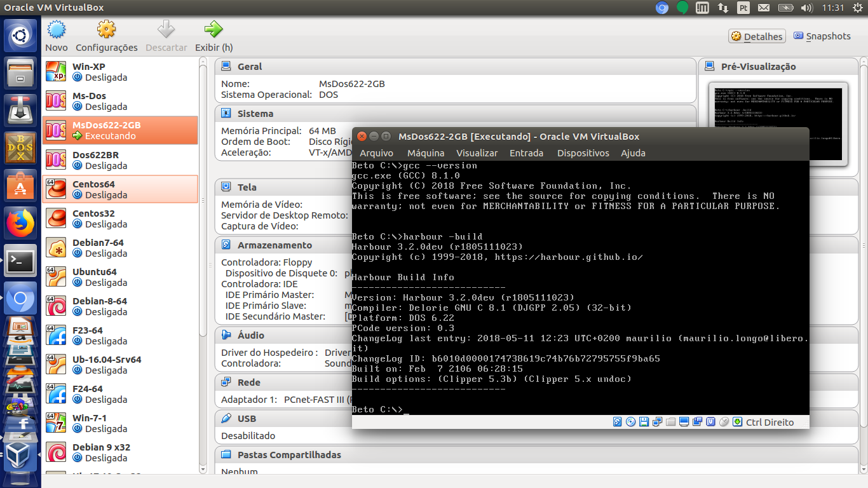Open the Dispositivos menu
This screenshot has height=488, width=868.
coord(583,153)
